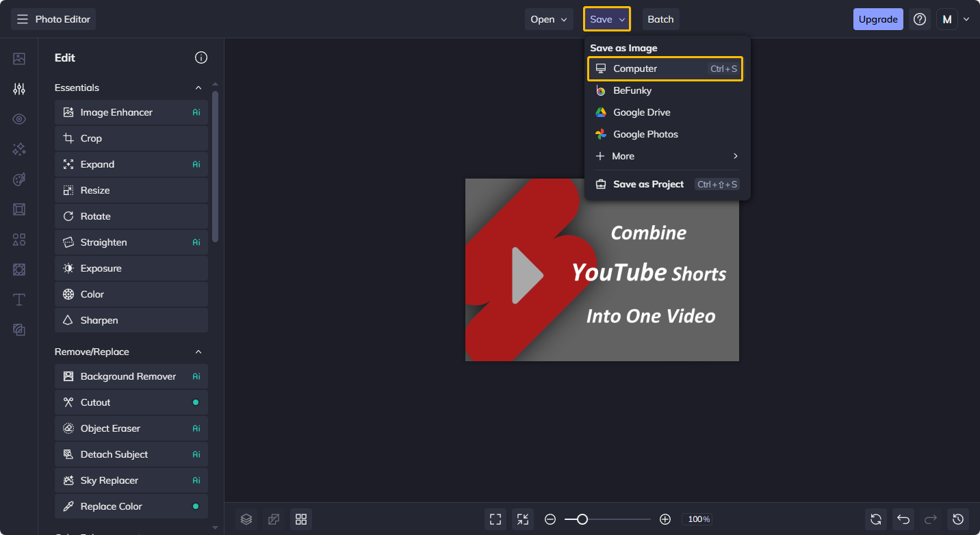Viewport: 980px width, 535px height.
Task: Select the Crop tool
Action: (131, 138)
